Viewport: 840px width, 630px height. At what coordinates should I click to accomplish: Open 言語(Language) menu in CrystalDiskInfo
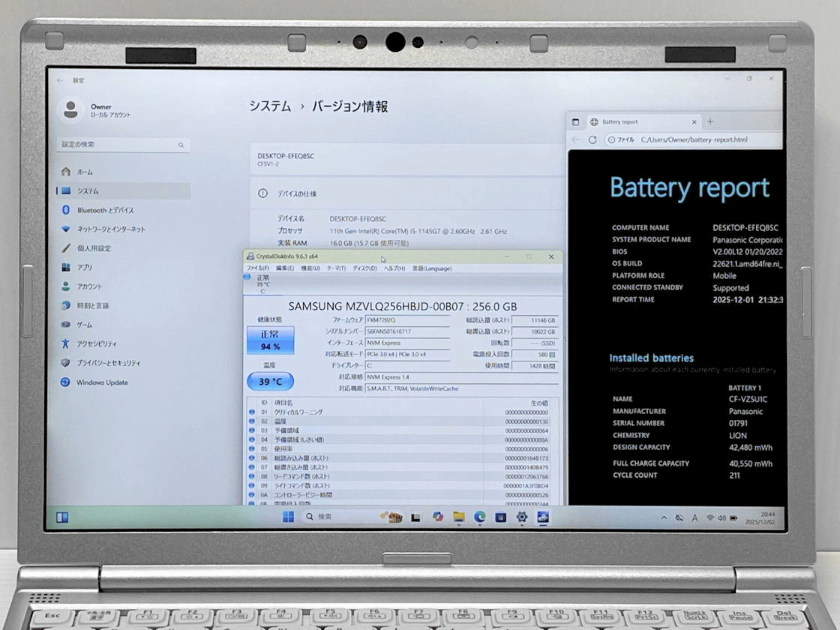tap(432, 268)
